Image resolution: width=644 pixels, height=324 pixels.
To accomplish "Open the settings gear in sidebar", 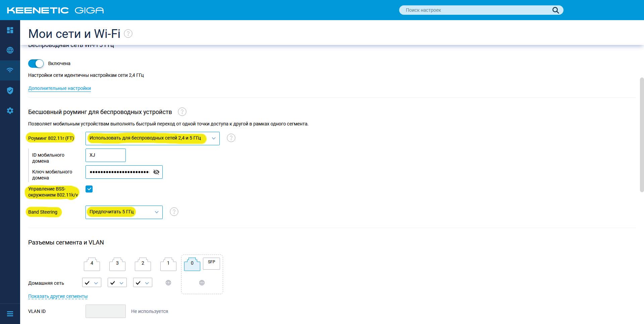I will tap(10, 111).
